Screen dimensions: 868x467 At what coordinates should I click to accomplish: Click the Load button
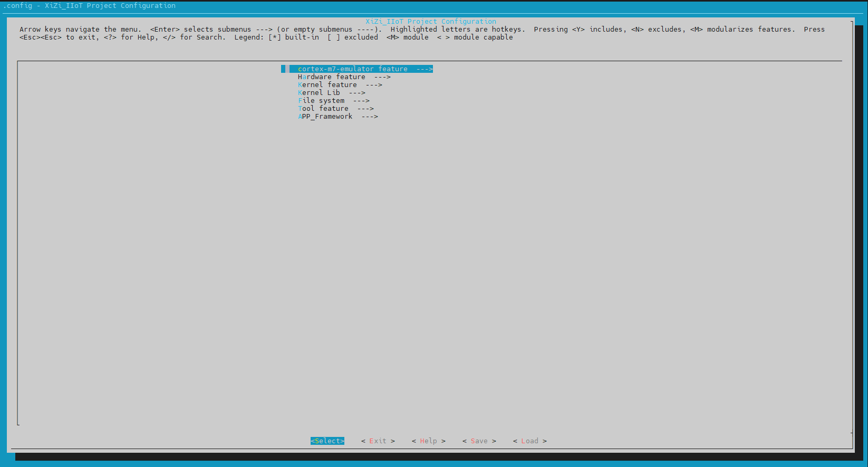point(530,441)
